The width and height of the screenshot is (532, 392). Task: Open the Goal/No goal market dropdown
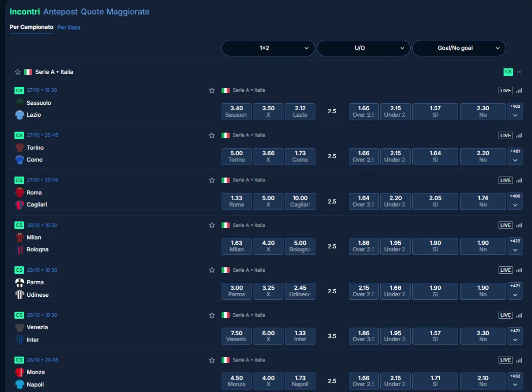459,48
